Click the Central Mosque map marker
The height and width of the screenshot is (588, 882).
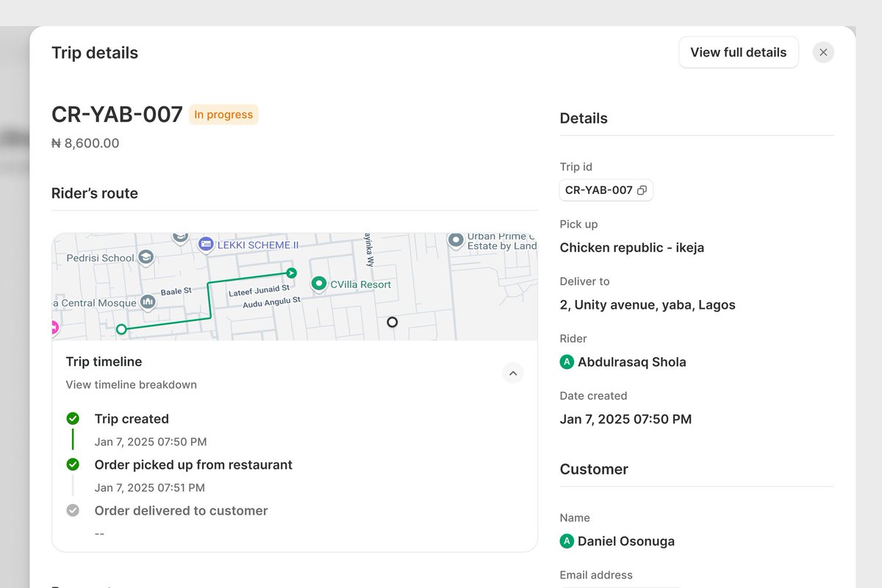click(148, 302)
